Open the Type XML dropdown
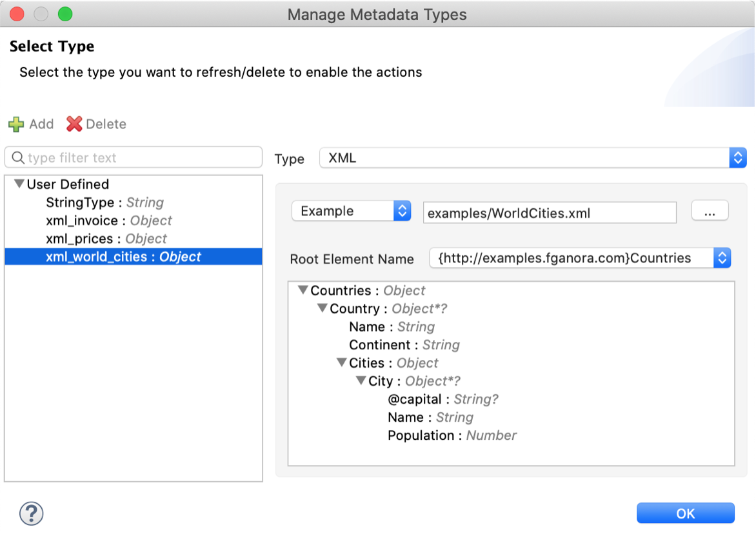Screen dimensions: 756x534 [x=737, y=158]
